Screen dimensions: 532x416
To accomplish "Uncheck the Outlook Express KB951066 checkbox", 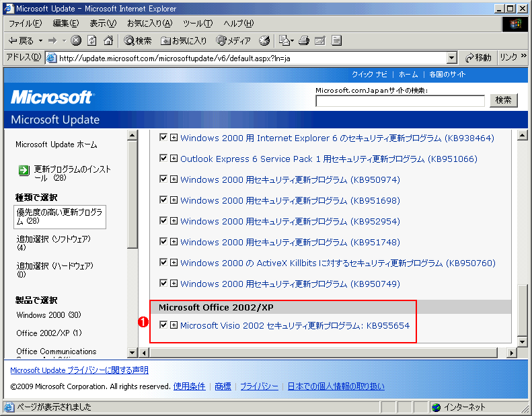I will [x=163, y=158].
